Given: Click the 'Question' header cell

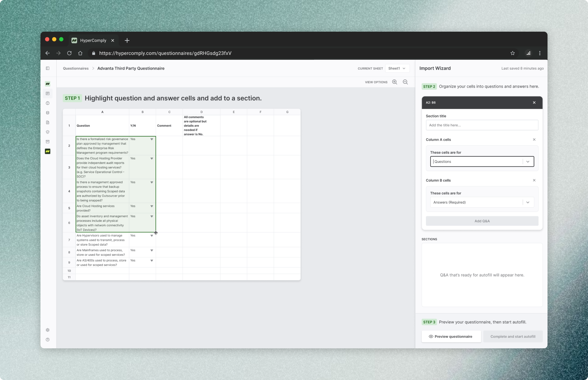Looking at the screenshot, I should pos(102,126).
